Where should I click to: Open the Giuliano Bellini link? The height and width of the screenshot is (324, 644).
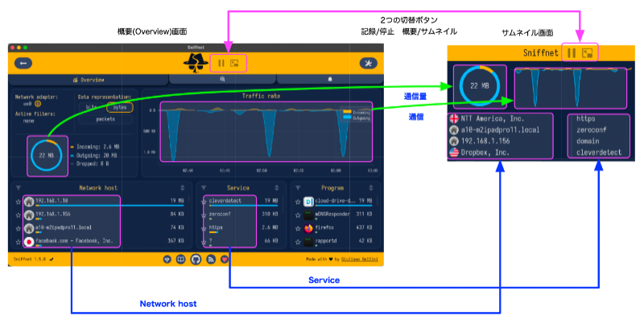tap(359, 260)
